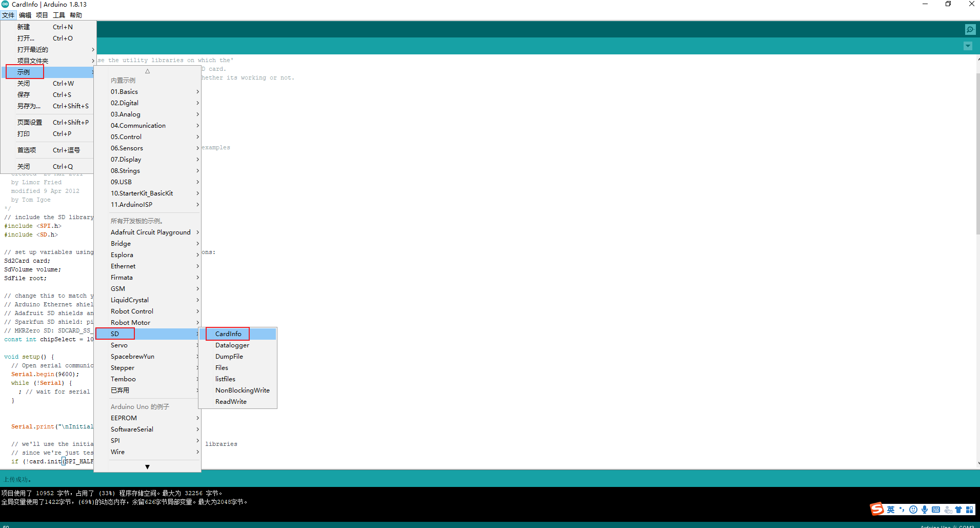
Task: Open the 编辑 menu
Action: (x=25, y=15)
